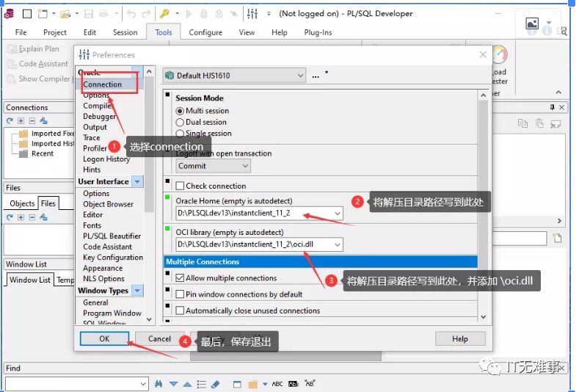
Task: Click the settings panel vertical scrollbar
Action: pos(483,206)
